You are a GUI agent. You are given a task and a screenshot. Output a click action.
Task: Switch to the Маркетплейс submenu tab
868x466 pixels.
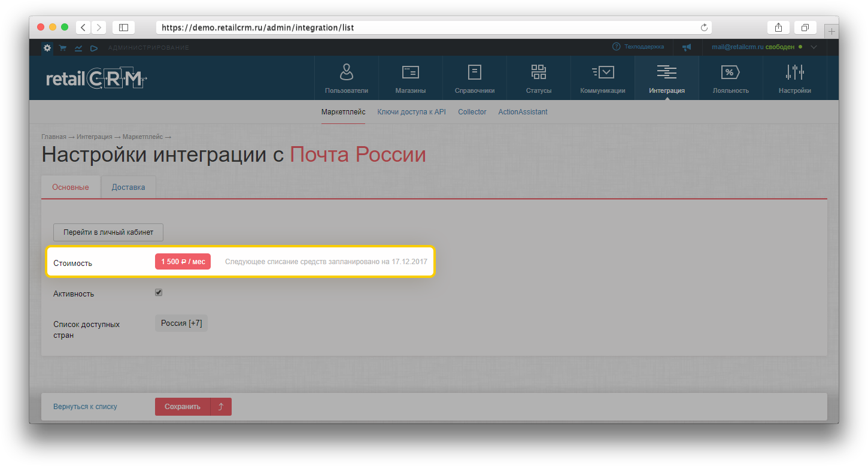(x=343, y=112)
